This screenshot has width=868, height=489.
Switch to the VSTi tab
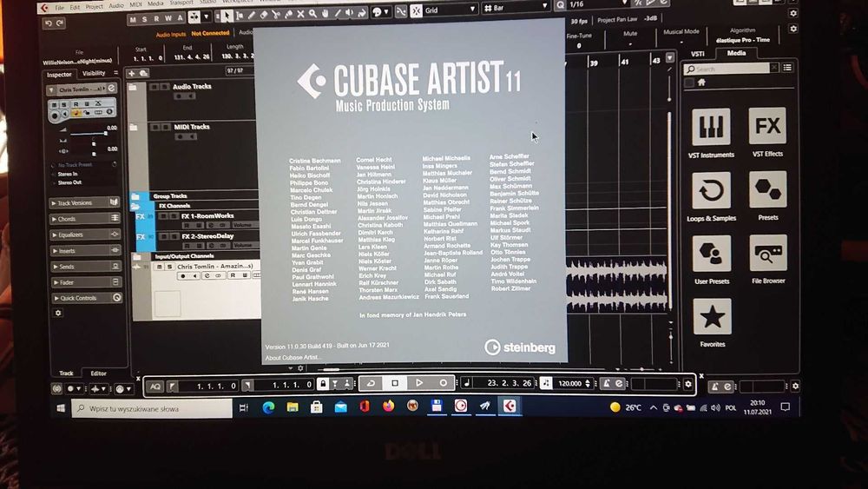click(x=698, y=54)
